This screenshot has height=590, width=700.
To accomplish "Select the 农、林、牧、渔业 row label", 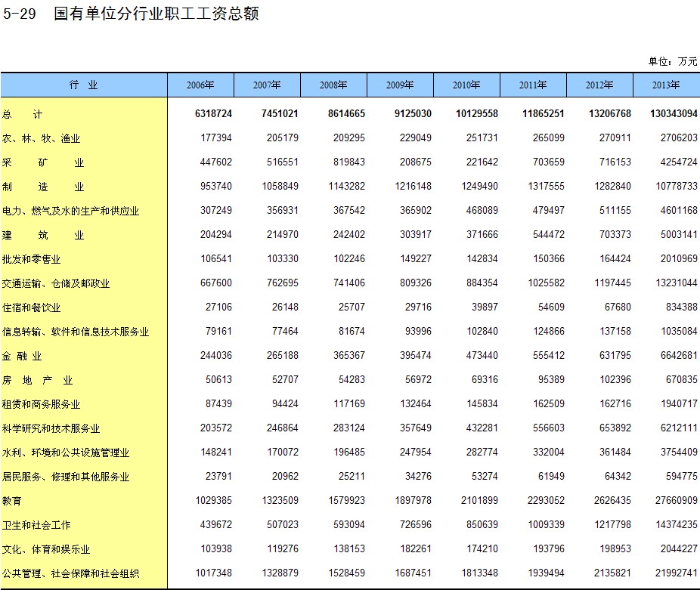I will tap(41, 138).
